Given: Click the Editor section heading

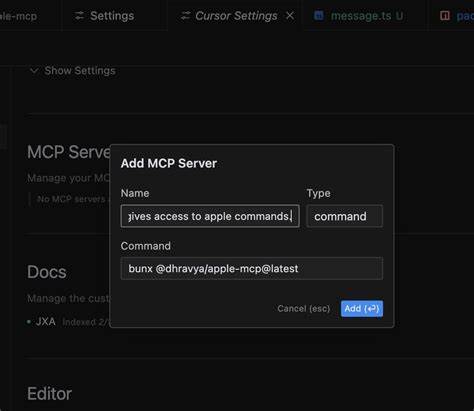Looking at the screenshot, I should pos(49,394).
